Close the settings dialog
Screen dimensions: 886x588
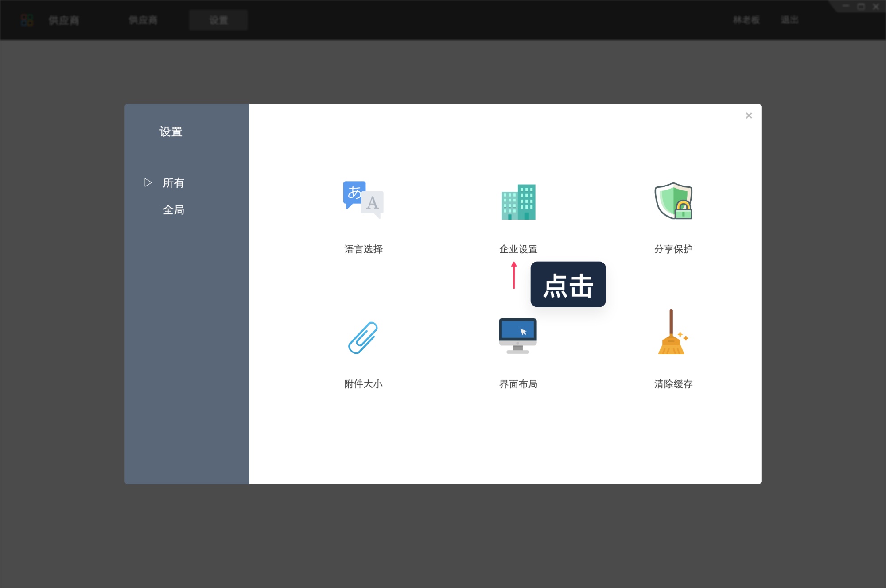[749, 115]
